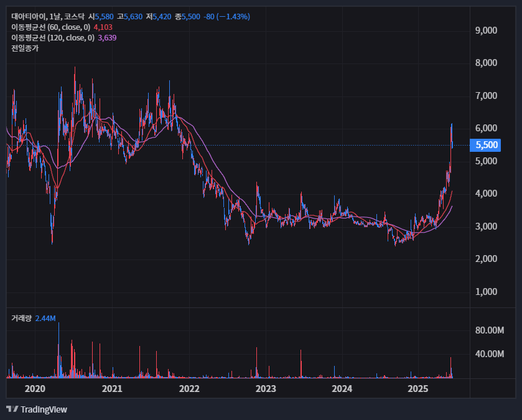The image size is (522, 420).
Task: Click the 80.00M volume axis label
Action: tap(490, 330)
